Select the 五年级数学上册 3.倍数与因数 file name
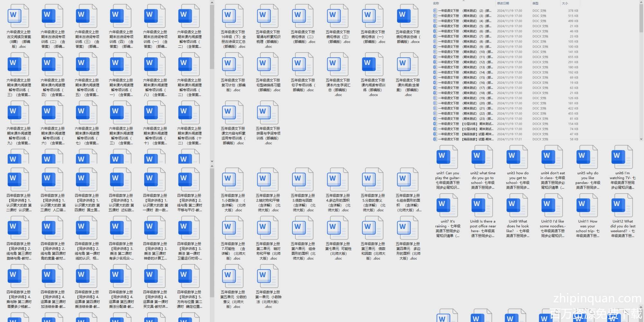The image size is (644, 322). pos(303,203)
